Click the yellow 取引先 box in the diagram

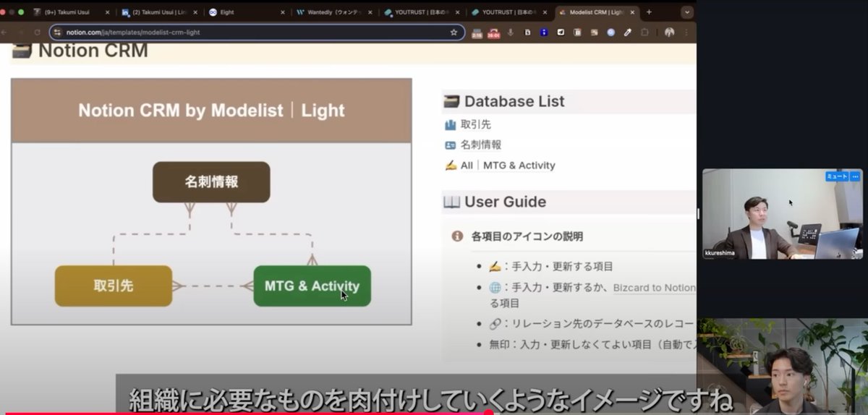click(114, 286)
